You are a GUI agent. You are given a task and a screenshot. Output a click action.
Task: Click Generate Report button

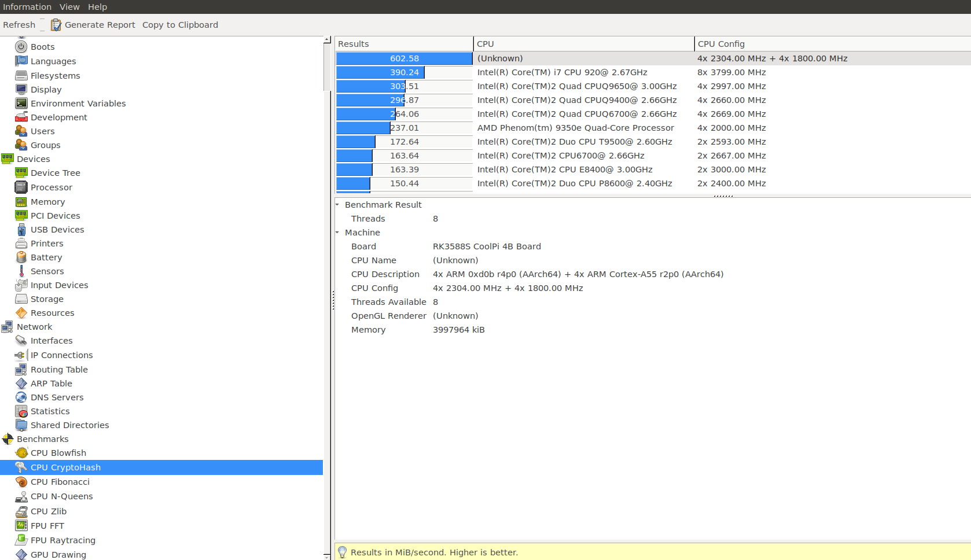click(93, 25)
